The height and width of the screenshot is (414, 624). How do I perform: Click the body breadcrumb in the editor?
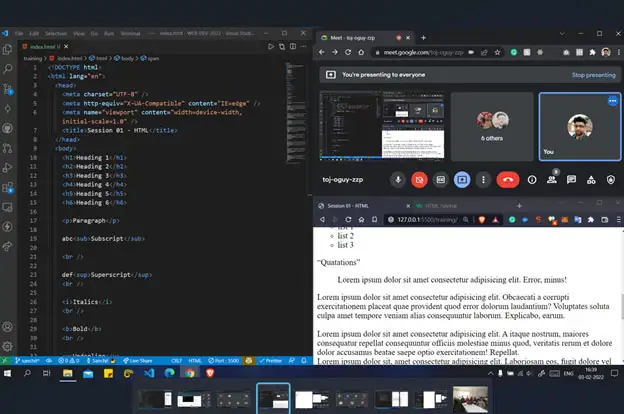124,59
